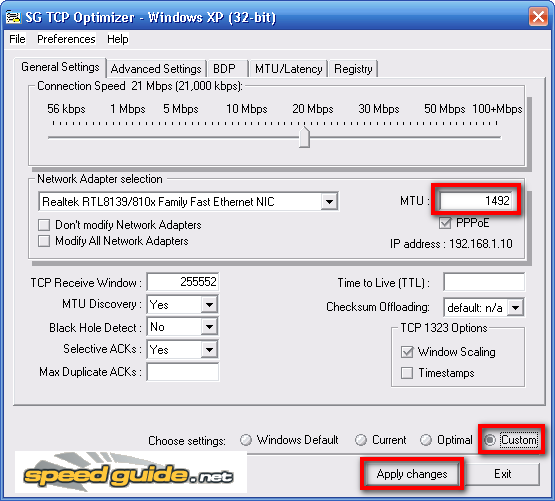The image size is (555, 501).
Task: Select the Current settings radio
Action: 361,440
